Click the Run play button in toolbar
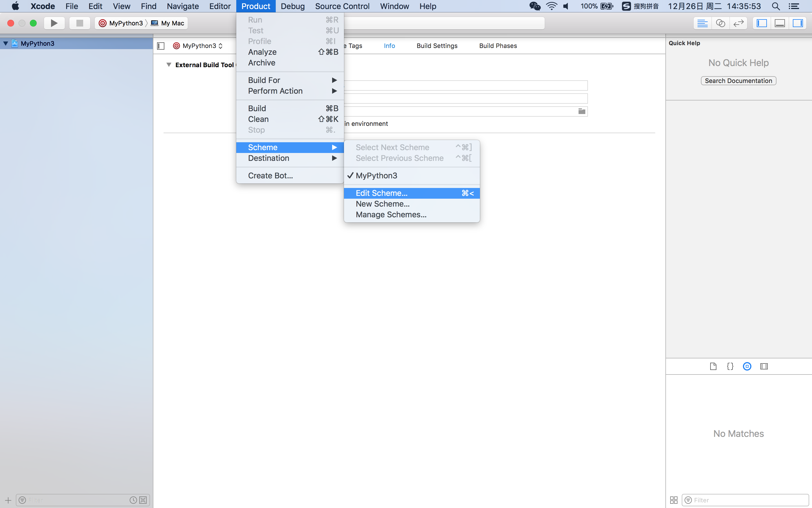The height and width of the screenshot is (508, 812). pos(54,23)
